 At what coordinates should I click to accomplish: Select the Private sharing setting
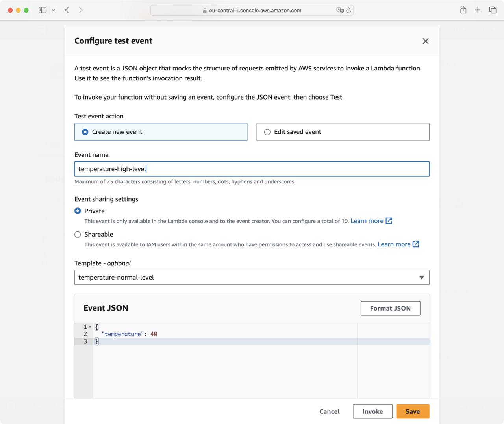click(78, 211)
